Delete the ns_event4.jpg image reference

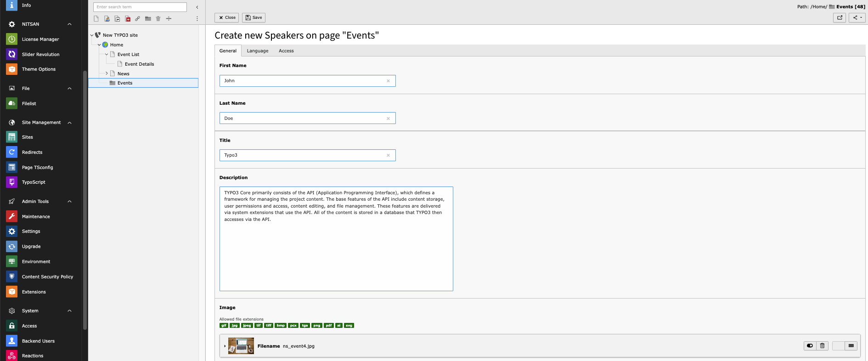click(822, 346)
